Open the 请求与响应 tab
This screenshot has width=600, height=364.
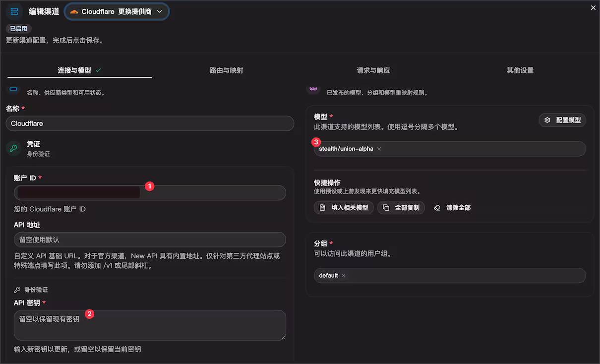[373, 70]
